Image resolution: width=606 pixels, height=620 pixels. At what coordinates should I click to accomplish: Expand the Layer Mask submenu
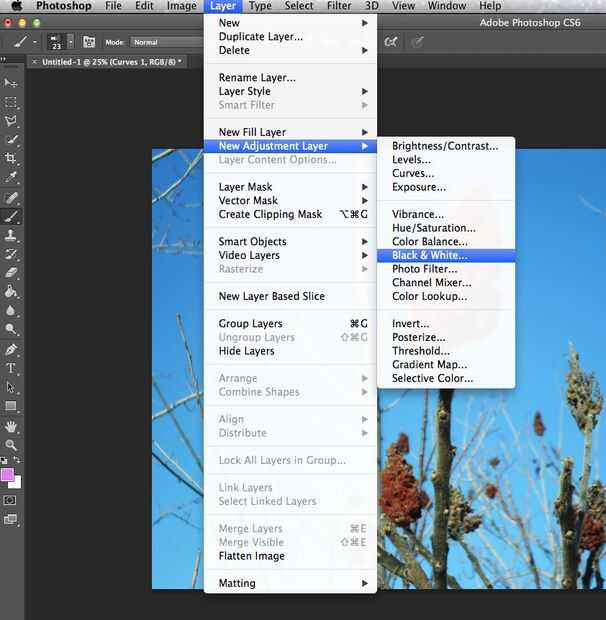[x=290, y=187]
